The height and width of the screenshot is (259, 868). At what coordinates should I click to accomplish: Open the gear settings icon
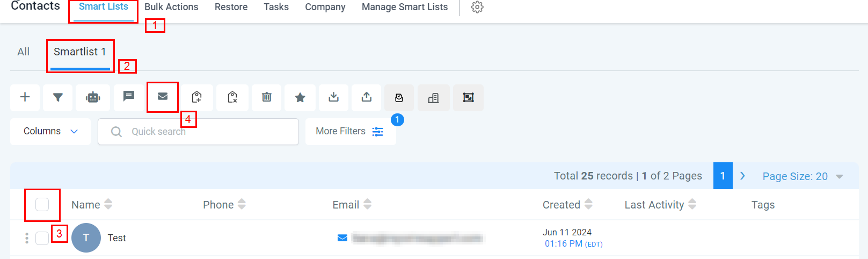click(x=477, y=7)
